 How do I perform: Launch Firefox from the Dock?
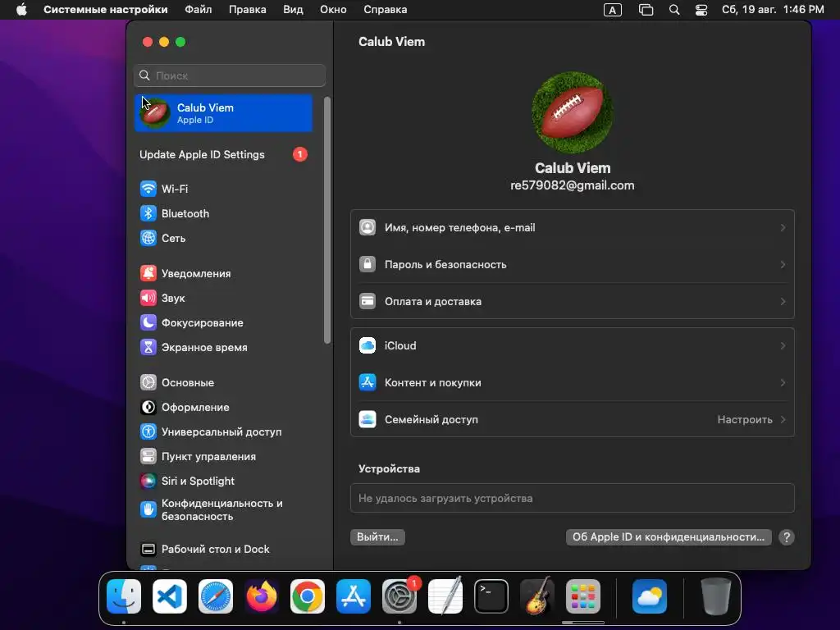tap(262, 596)
